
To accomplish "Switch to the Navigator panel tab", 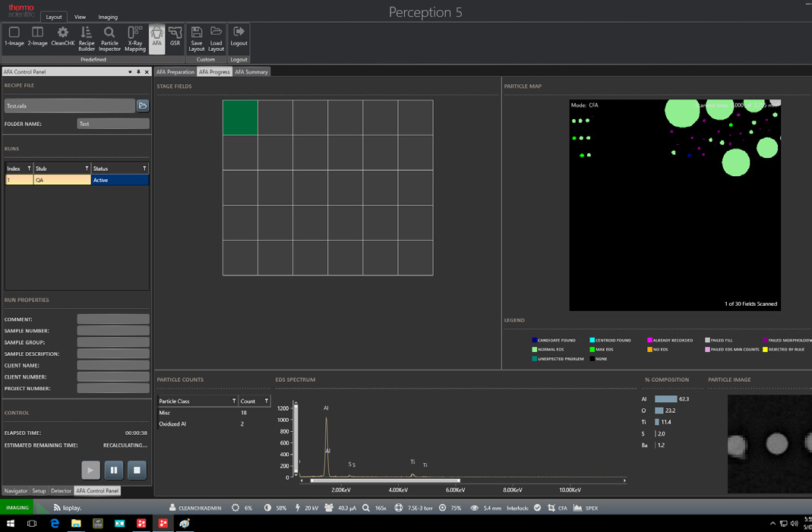I will [16, 490].
